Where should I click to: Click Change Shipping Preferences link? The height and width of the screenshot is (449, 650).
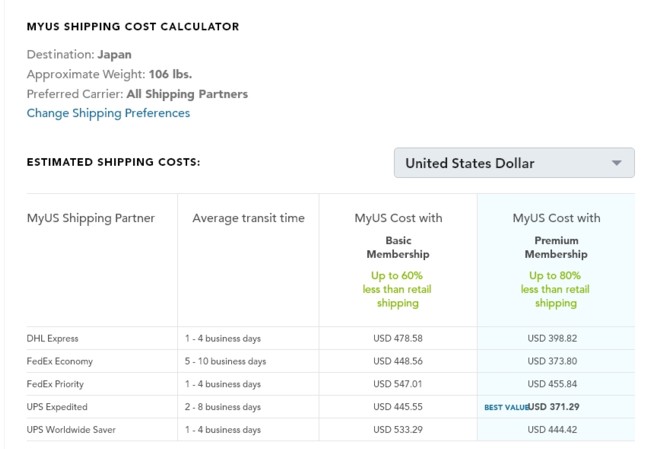click(x=108, y=113)
